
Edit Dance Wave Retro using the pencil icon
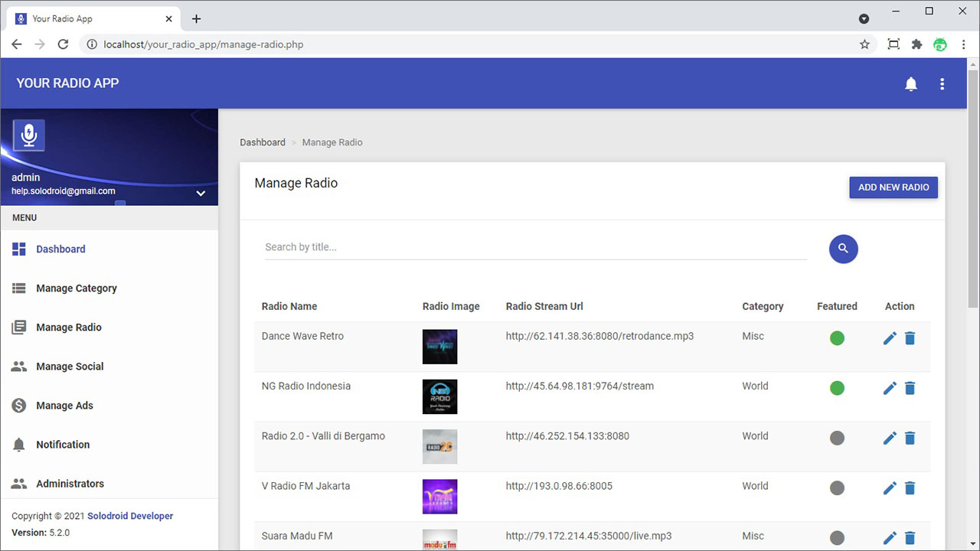coord(890,337)
